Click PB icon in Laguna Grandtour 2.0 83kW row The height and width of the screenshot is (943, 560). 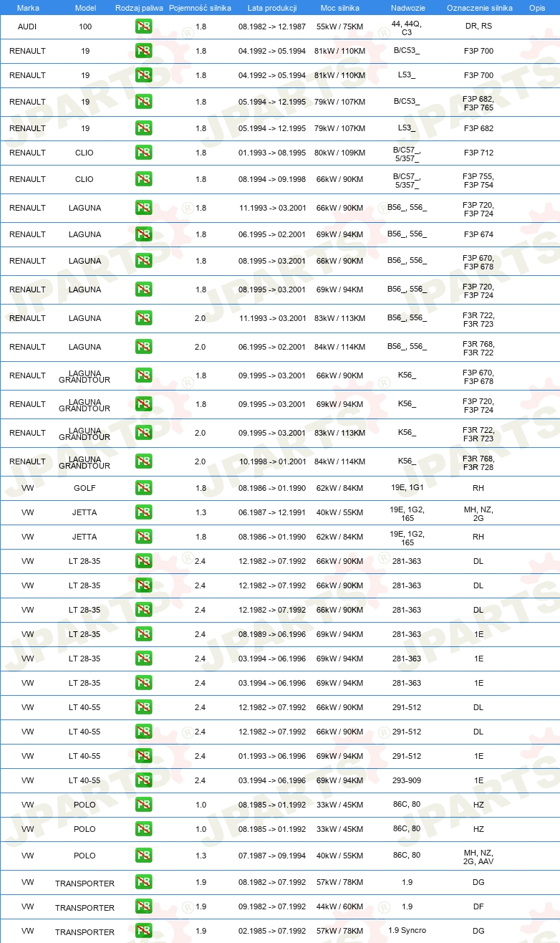pyautogui.click(x=143, y=433)
